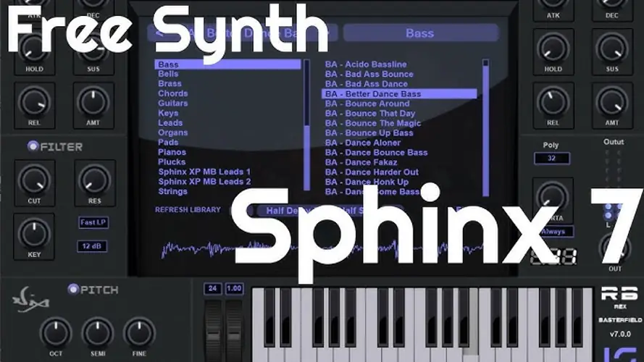Viewport: 644px width, 362px height.
Task: Click the KEY tracking knob
Action: tap(34, 233)
